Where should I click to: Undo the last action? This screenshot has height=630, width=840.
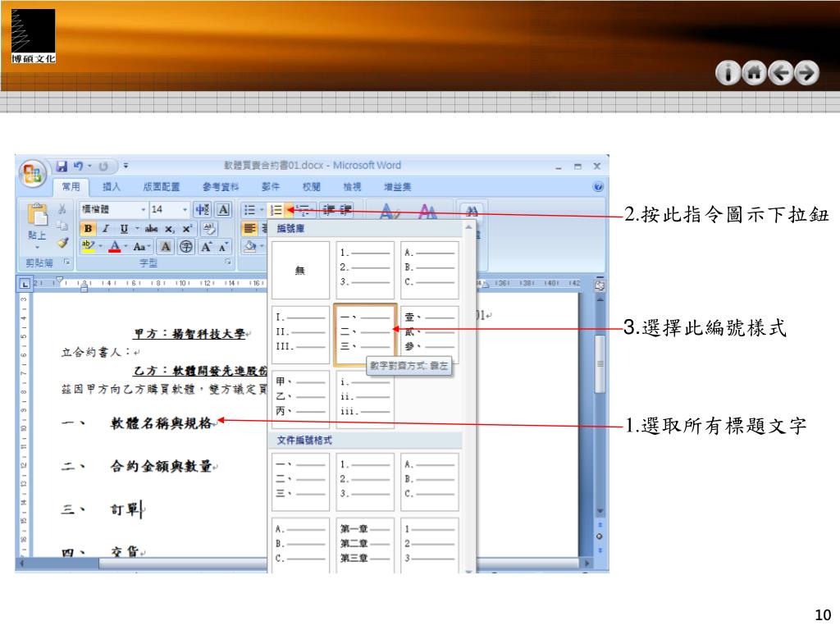tap(78, 166)
